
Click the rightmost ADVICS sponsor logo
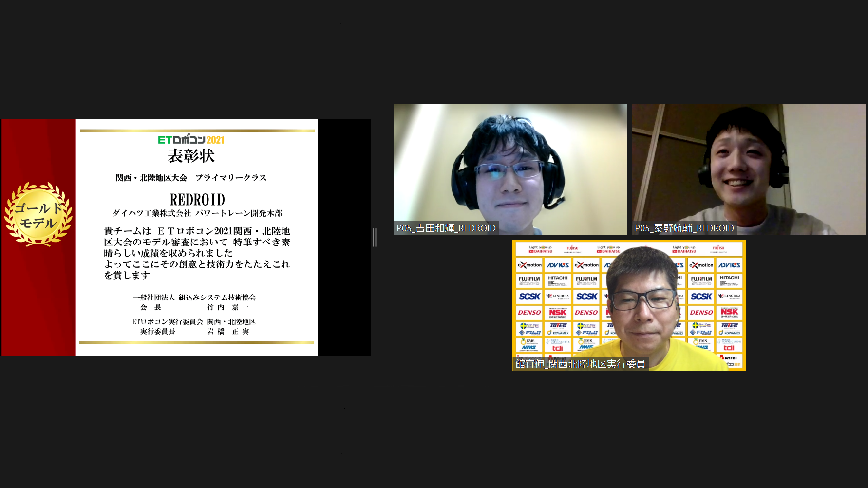[729, 265]
